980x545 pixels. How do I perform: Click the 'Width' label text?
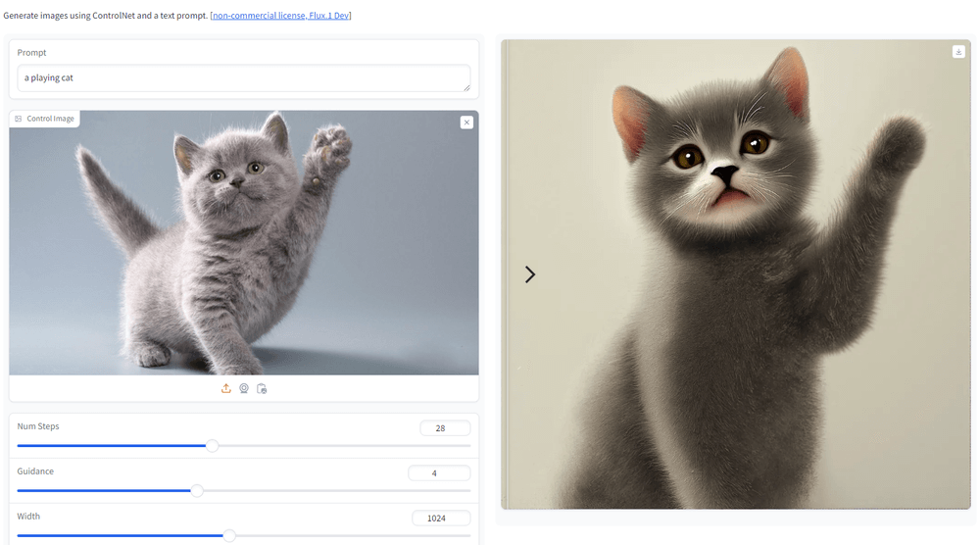[x=28, y=517]
